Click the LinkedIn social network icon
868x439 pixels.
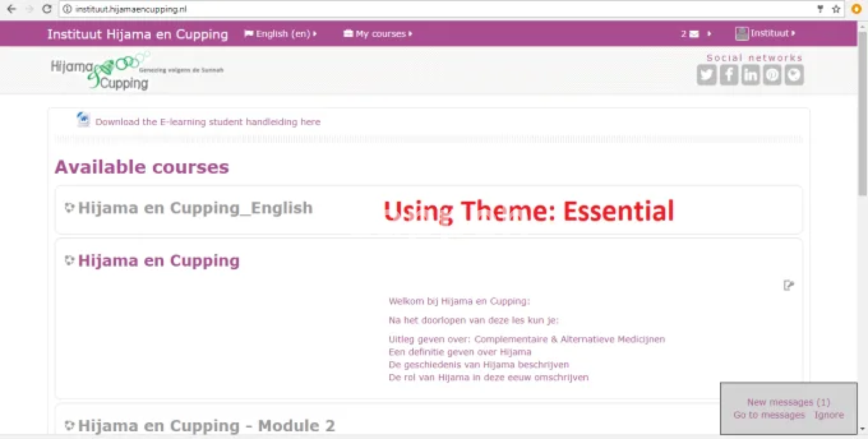click(750, 75)
